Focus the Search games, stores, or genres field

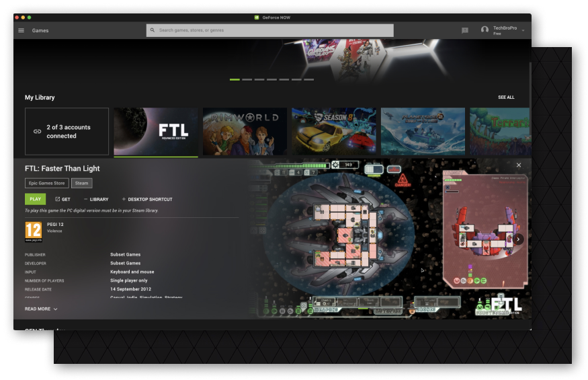tap(270, 30)
